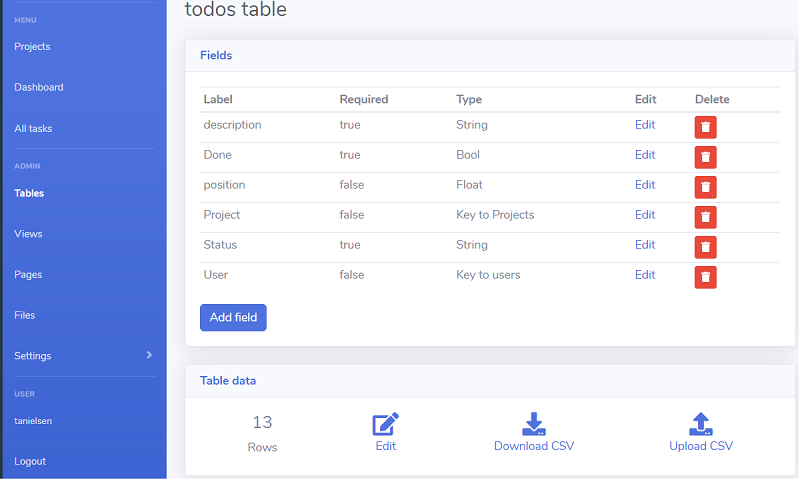Delete the description field via trash icon

[x=706, y=127]
